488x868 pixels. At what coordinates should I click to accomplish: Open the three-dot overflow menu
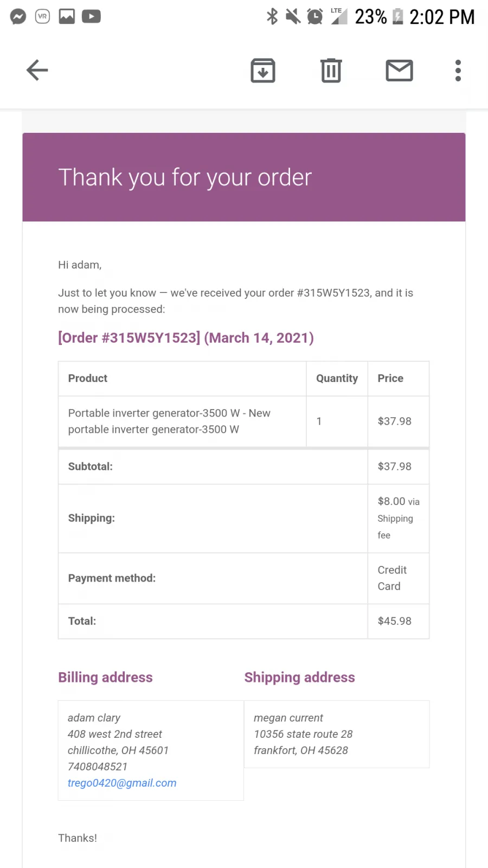[x=458, y=71]
